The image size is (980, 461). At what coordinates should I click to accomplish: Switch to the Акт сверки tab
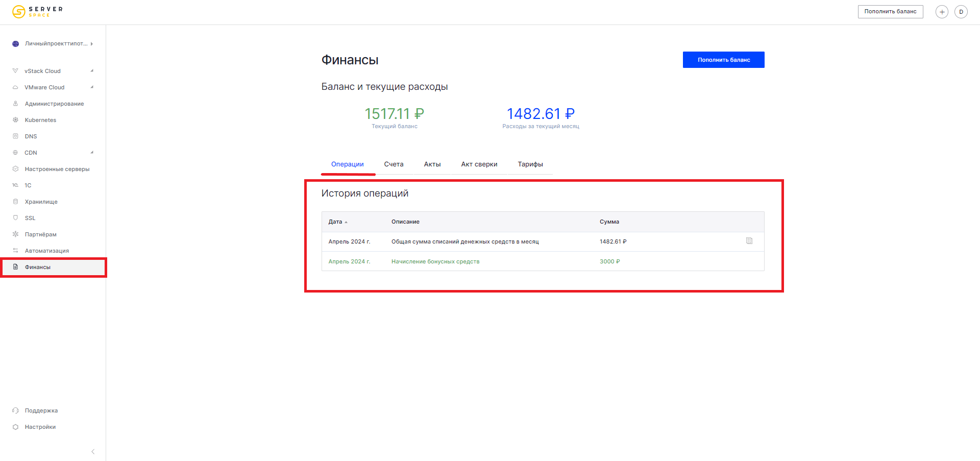pyautogui.click(x=479, y=164)
